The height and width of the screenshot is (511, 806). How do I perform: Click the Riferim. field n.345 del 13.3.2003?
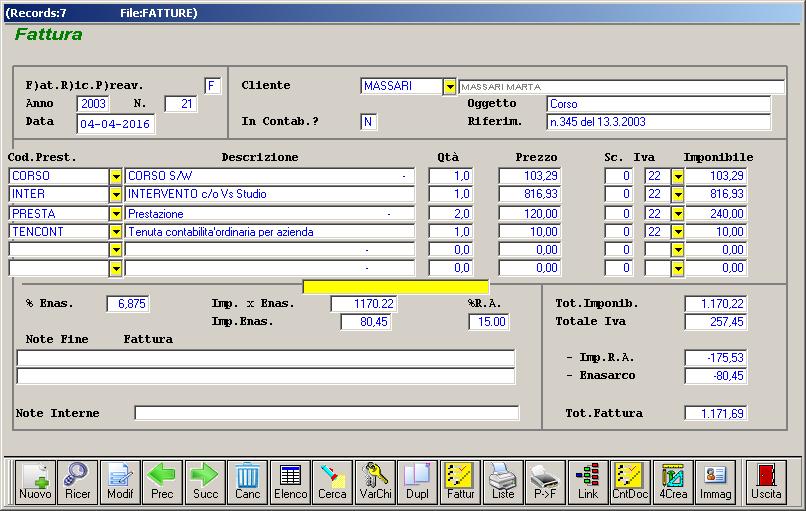[x=659, y=122]
